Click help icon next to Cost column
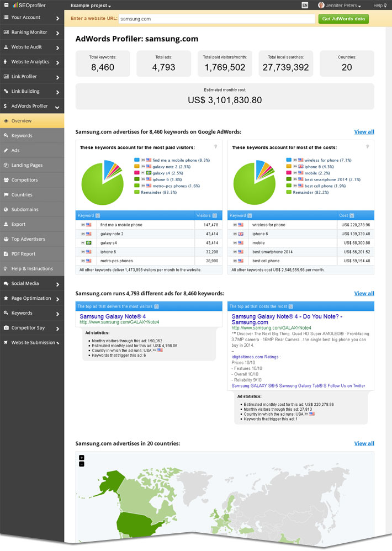 point(352,215)
